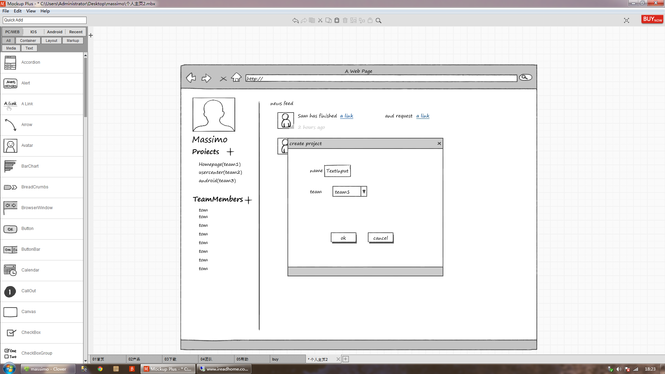Click the 'a link' after 'and request'
The width and height of the screenshot is (665, 374).
pos(422,116)
